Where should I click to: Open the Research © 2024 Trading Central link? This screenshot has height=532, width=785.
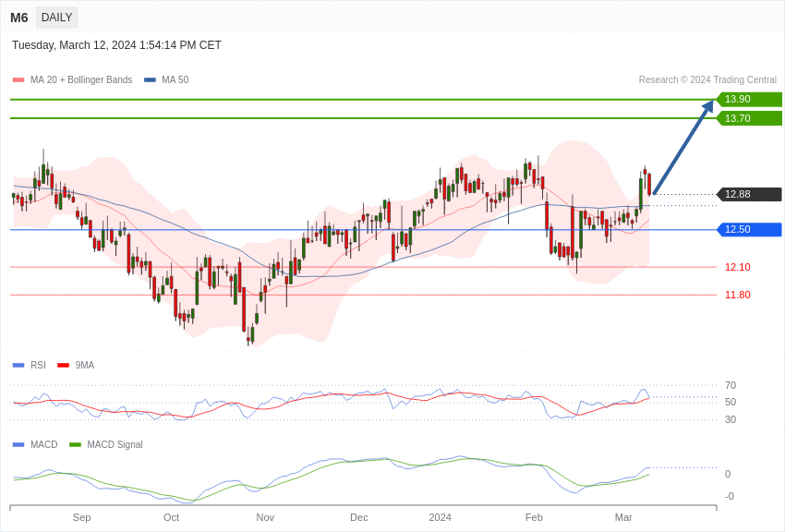(x=707, y=80)
